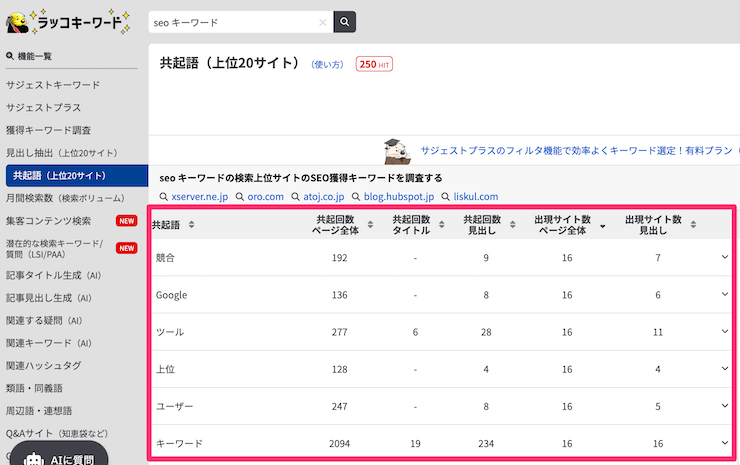Image resolution: width=740 pixels, height=465 pixels.
Task: Investigate liskul.com keywords link
Action: point(476,196)
